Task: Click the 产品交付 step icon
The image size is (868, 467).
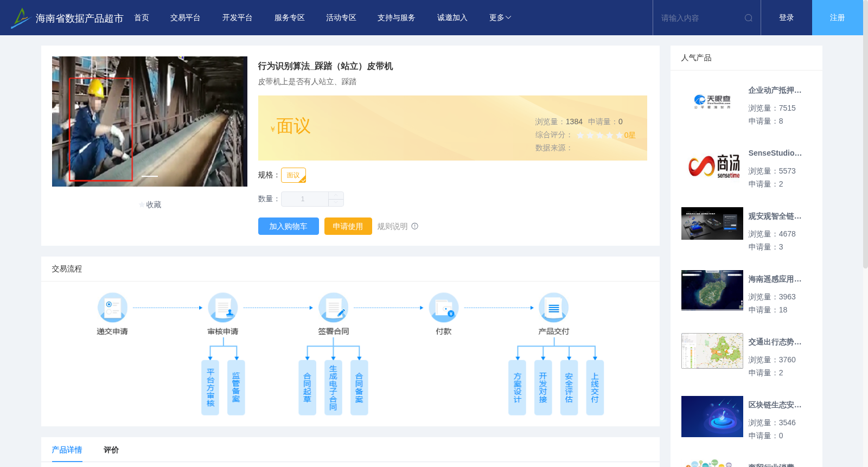Action: [554, 308]
